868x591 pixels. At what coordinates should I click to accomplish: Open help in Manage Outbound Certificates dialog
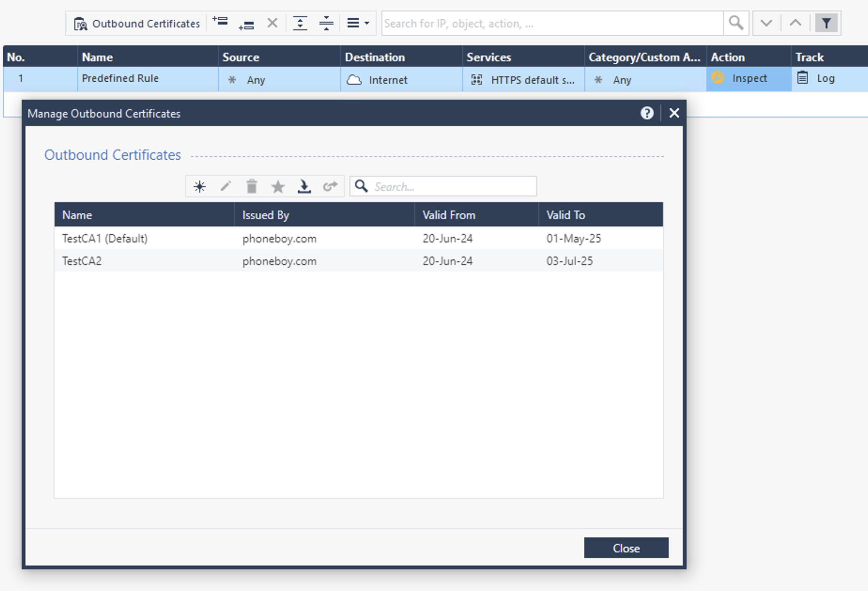(647, 113)
